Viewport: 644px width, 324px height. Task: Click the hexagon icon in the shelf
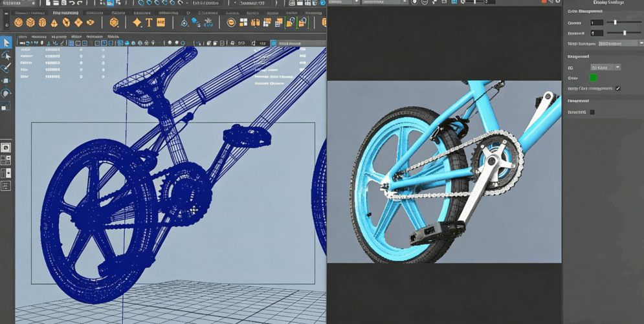tap(114, 23)
